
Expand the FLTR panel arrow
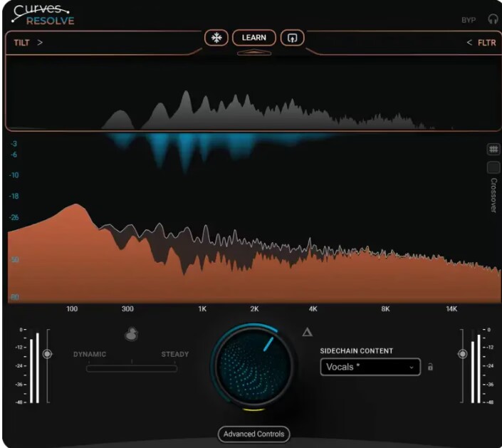click(x=469, y=42)
